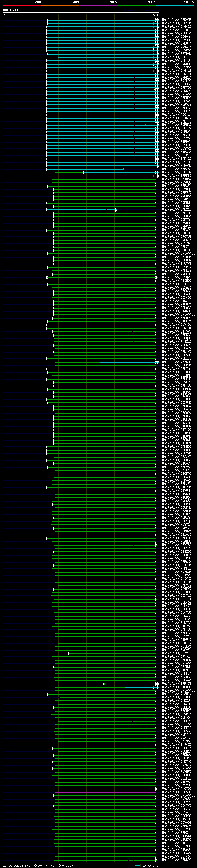
Task: Open hit UniRef100_Q940A4
Action: 177,37
